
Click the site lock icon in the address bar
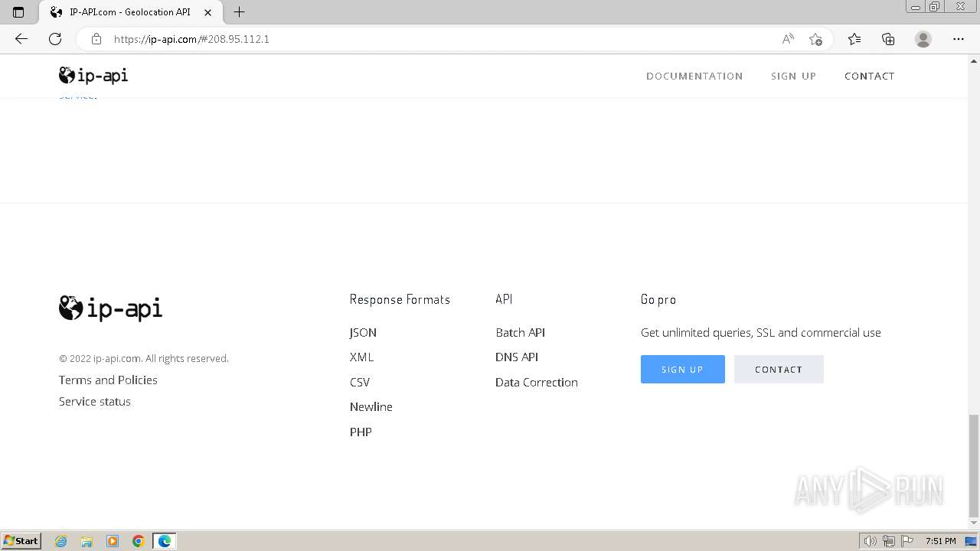(96, 39)
